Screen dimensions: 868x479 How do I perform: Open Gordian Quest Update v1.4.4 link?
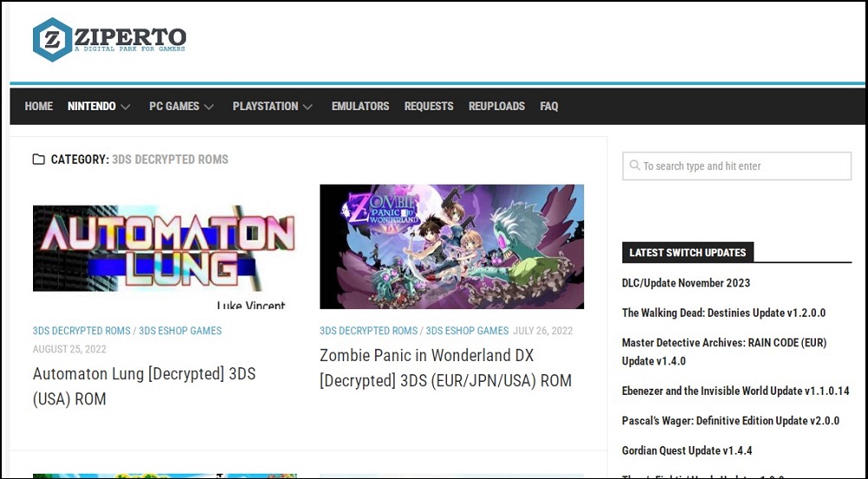coord(687,450)
